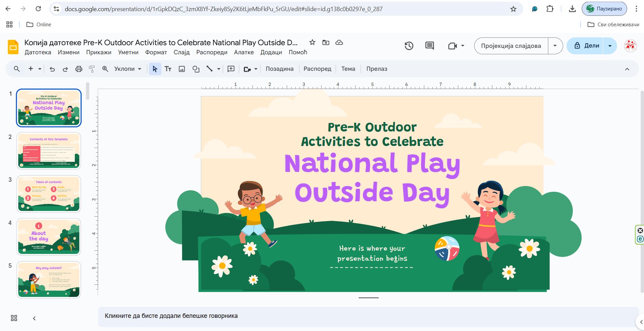This screenshot has height=331, width=644.
Task: Select the text box tool
Action: (x=168, y=69)
